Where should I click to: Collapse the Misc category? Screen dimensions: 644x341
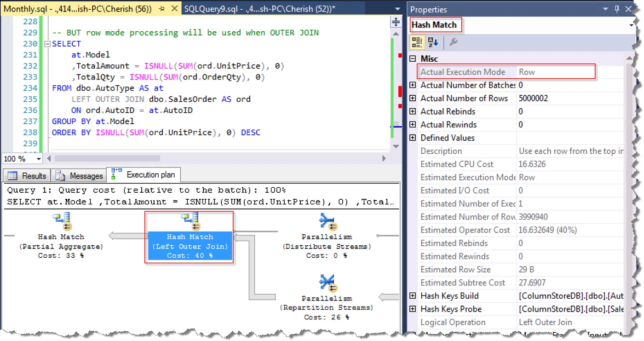point(413,59)
